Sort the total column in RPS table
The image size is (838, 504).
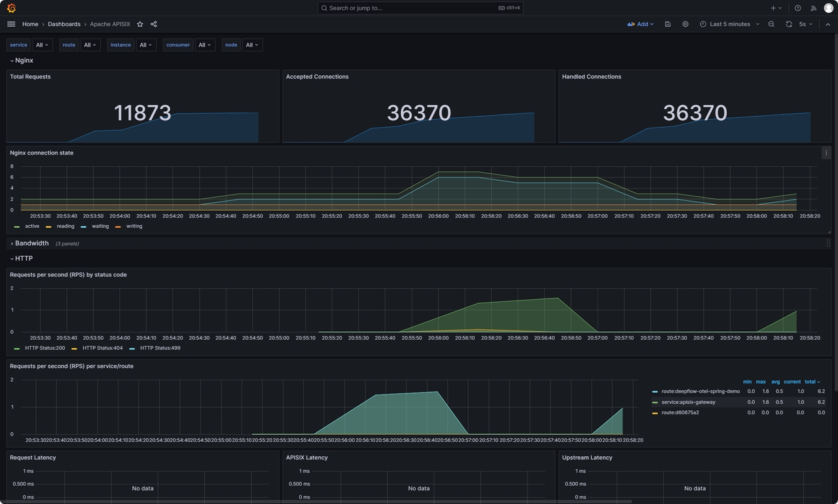click(811, 382)
